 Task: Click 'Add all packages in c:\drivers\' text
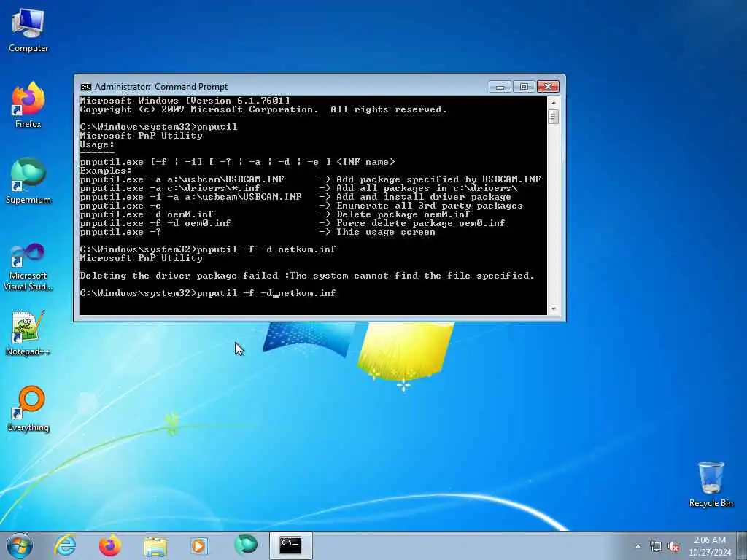point(427,188)
